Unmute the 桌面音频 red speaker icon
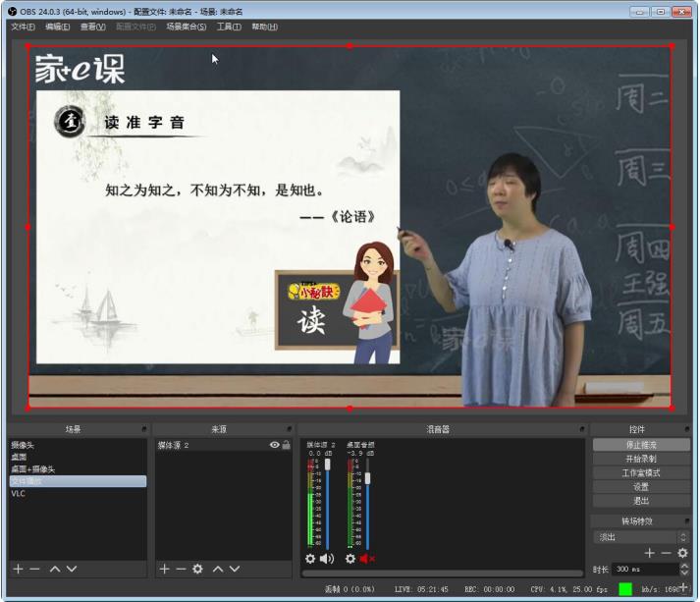Image resolution: width=700 pixels, height=602 pixels. [x=367, y=559]
